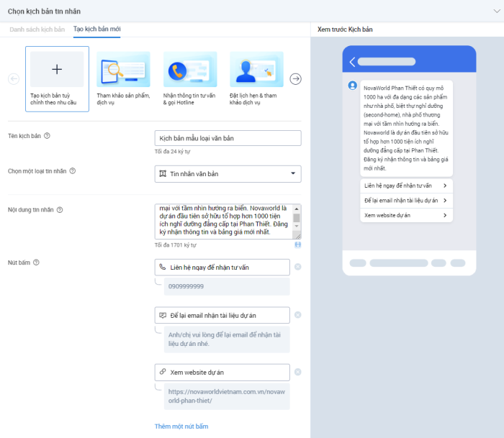Click the Nội dung tin nhắn text area

(224, 222)
